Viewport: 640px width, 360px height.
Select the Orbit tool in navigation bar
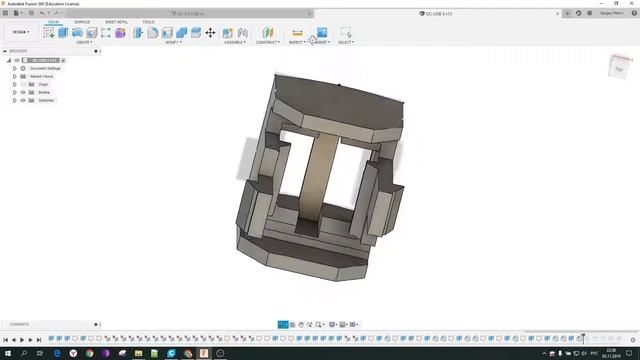coord(283,324)
